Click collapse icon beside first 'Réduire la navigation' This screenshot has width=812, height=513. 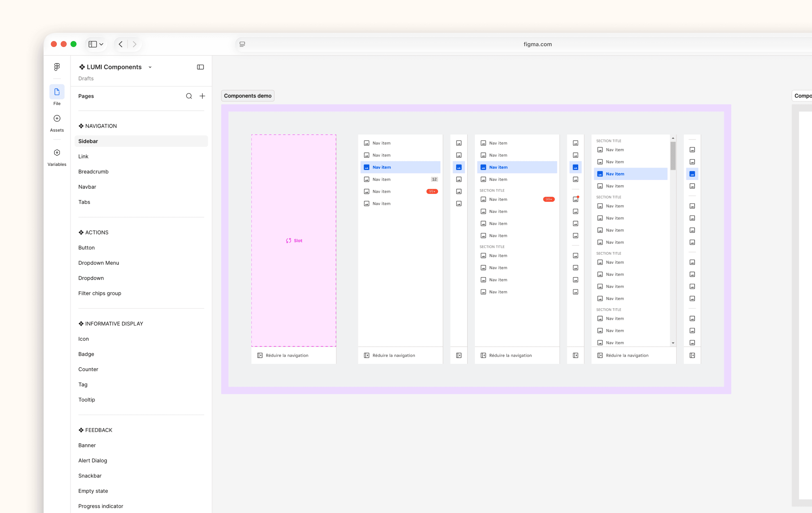coord(260,355)
